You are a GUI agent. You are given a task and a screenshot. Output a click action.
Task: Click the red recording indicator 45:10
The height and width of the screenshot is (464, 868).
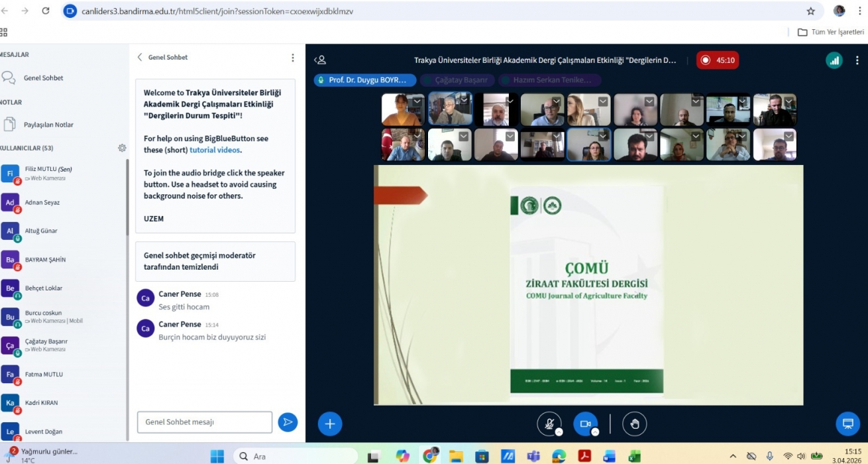pyautogui.click(x=718, y=60)
